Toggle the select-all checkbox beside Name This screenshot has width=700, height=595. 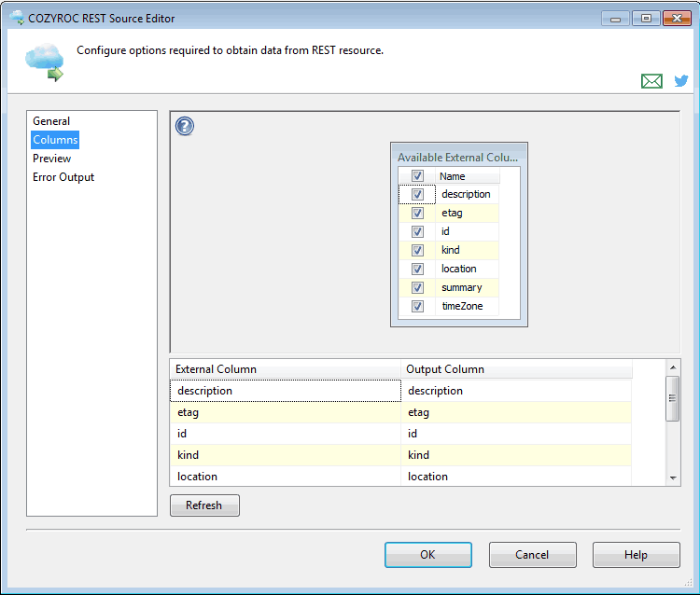pyautogui.click(x=417, y=176)
